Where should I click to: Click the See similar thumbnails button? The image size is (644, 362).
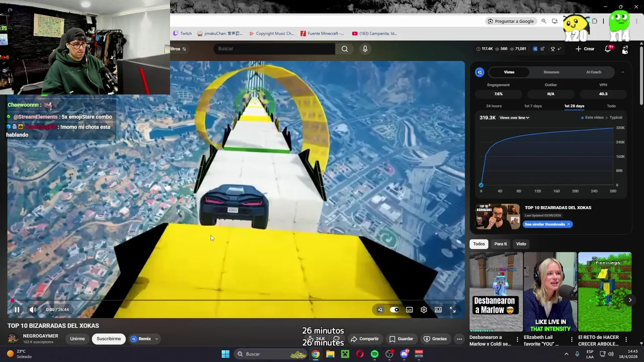(x=547, y=224)
